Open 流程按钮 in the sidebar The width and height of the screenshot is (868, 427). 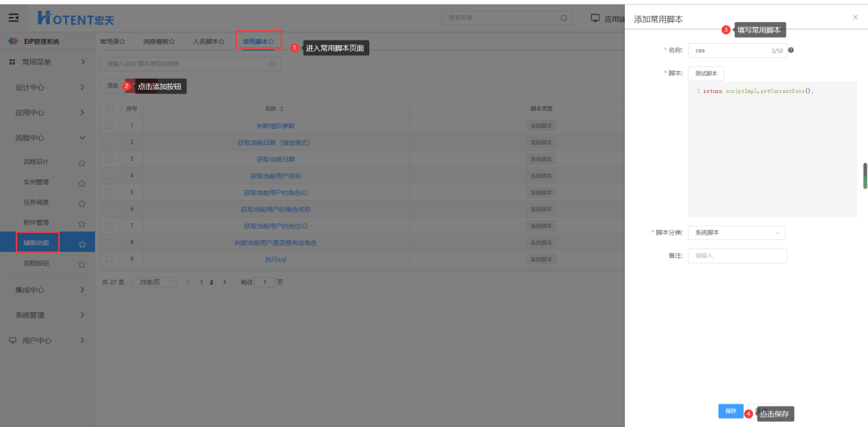[36, 263]
